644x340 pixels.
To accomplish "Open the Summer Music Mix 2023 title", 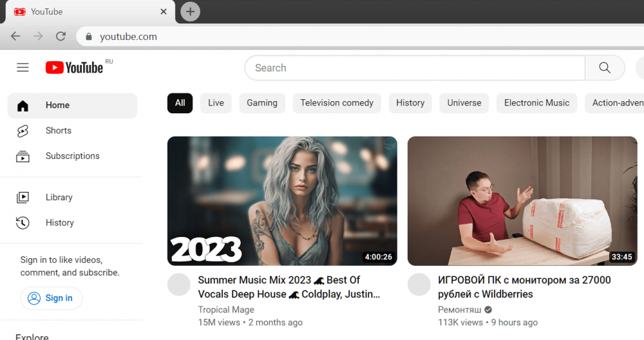I will coord(289,287).
